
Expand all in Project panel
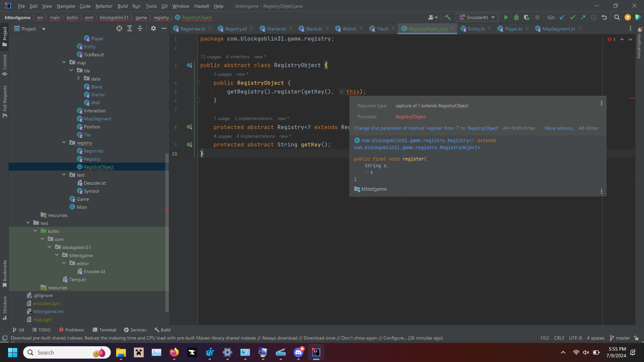point(129,29)
